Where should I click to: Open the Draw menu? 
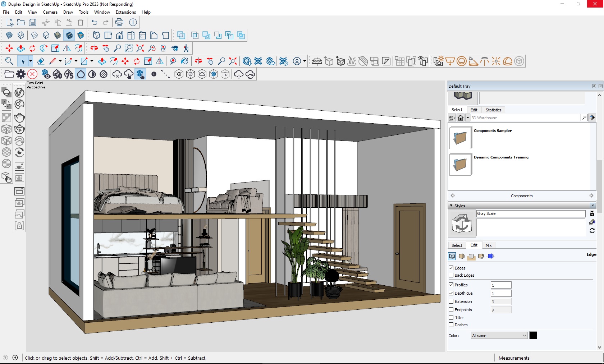coord(68,12)
